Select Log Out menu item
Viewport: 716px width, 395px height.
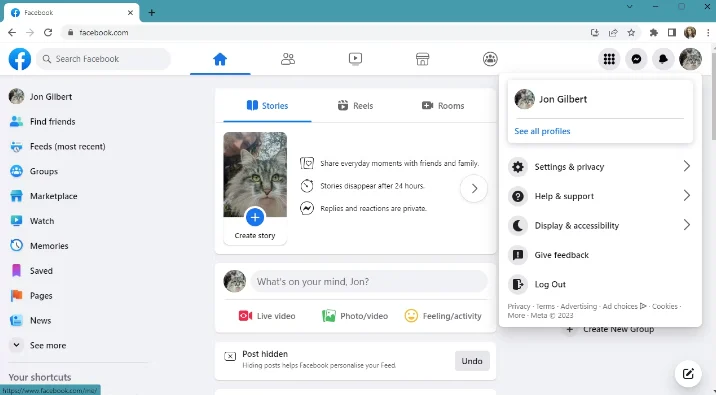click(600, 284)
